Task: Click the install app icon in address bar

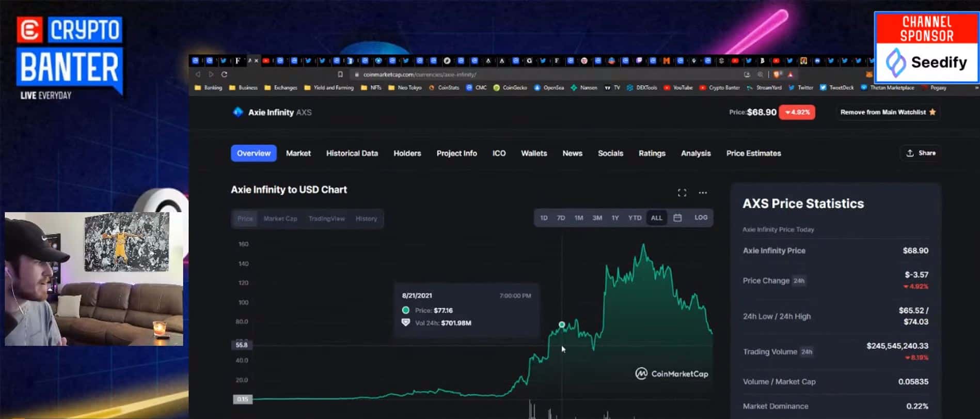Action: tap(747, 74)
